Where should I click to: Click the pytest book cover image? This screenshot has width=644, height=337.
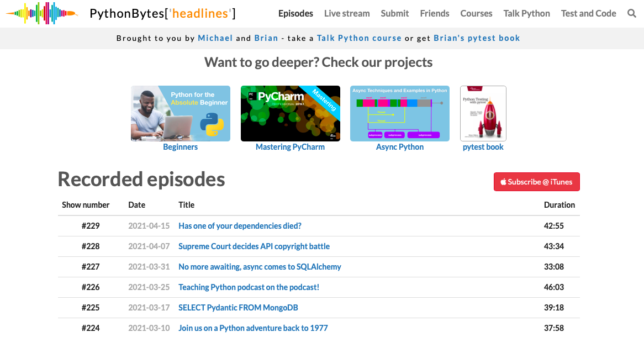[483, 113]
